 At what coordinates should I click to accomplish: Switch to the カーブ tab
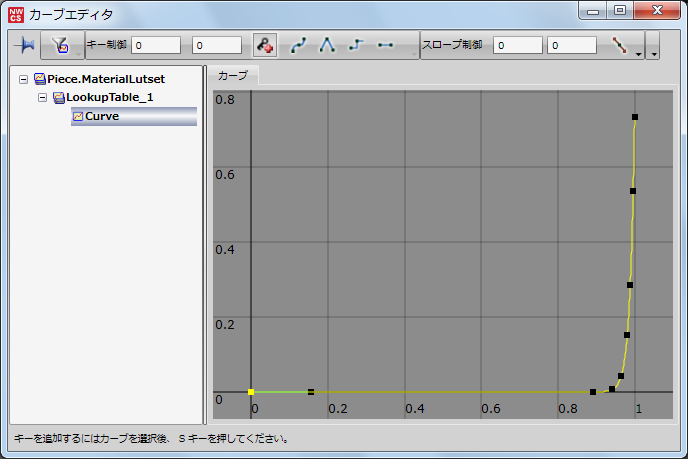tap(232, 76)
